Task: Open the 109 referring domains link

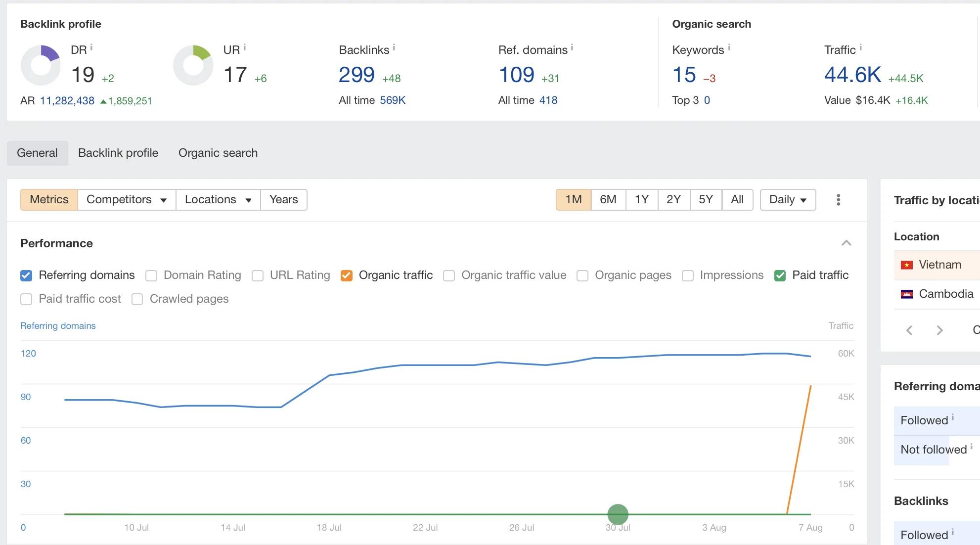Action: (516, 75)
